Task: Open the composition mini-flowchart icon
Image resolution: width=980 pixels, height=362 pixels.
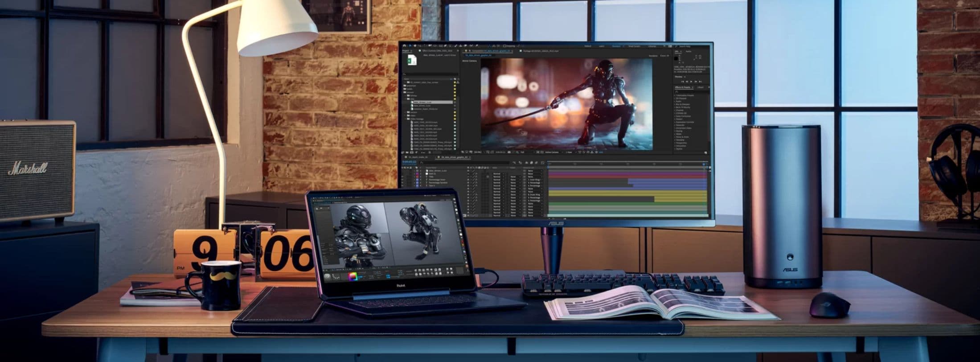Action: pyautogui.click(x=514, y=163)
